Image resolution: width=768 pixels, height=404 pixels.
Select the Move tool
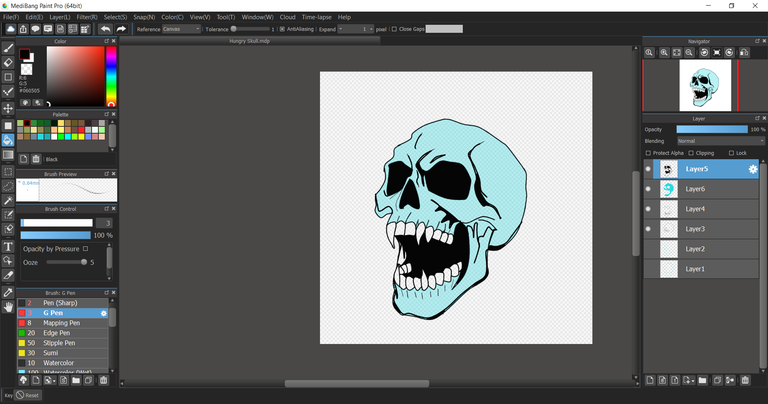coord(8,108)
